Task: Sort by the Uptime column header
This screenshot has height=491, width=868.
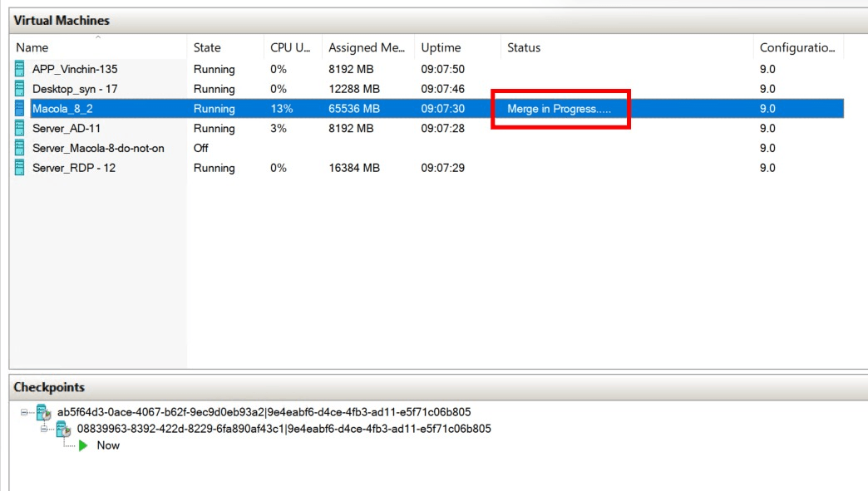Action: (x=457, y=47)
